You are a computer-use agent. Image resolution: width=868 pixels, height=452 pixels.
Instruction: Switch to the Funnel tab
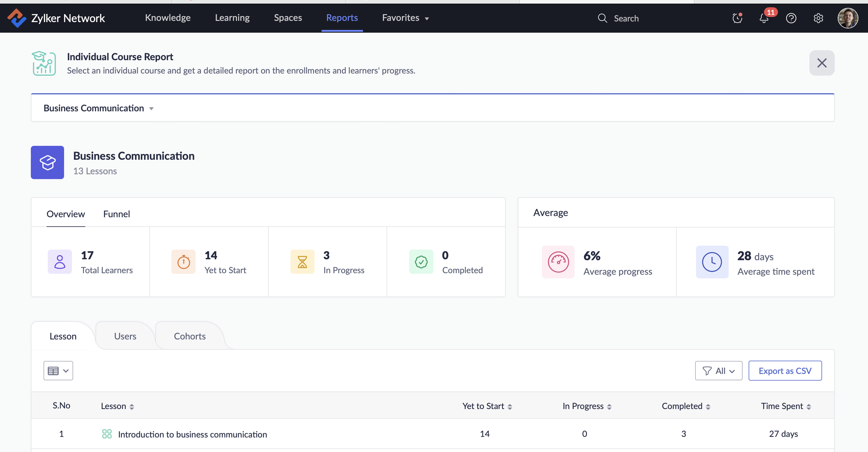point(116,214)
